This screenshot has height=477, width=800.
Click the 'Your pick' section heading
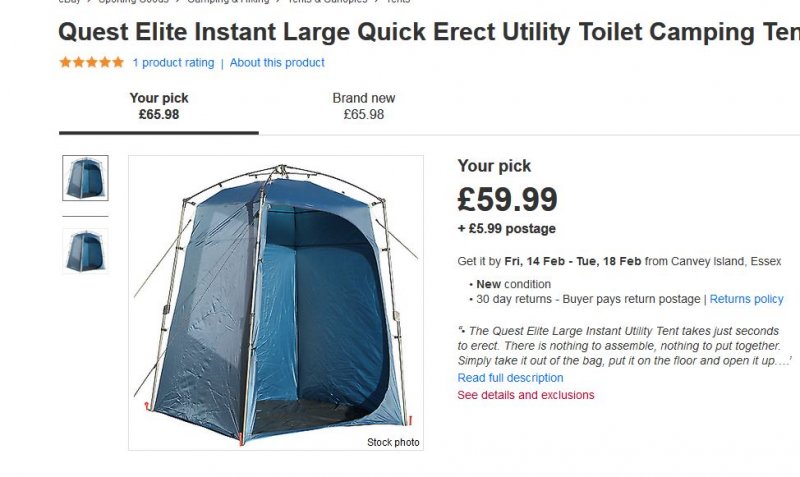[494, 166]
